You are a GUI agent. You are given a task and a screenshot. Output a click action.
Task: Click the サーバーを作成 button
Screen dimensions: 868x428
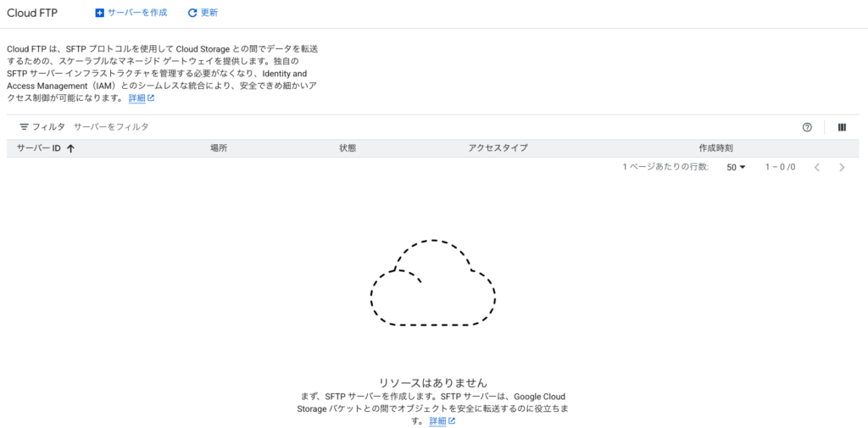131,13
